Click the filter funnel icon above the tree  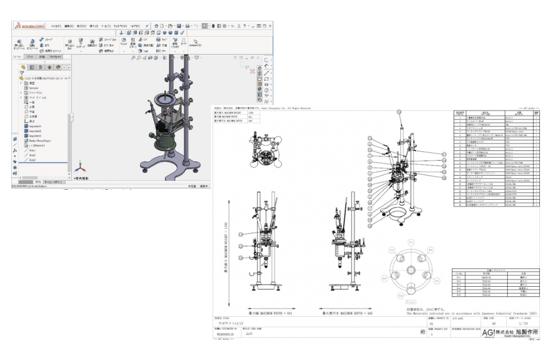pos(22,73)
